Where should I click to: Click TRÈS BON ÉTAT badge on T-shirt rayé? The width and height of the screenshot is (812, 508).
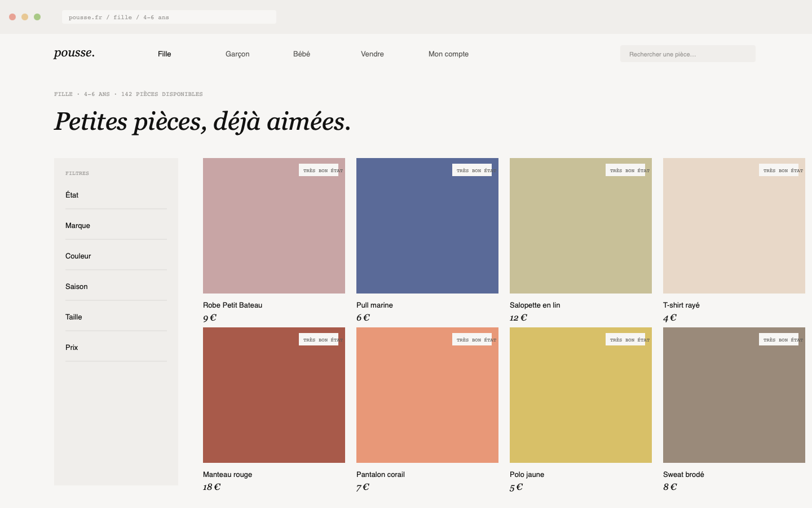click(x=779, y=170)
